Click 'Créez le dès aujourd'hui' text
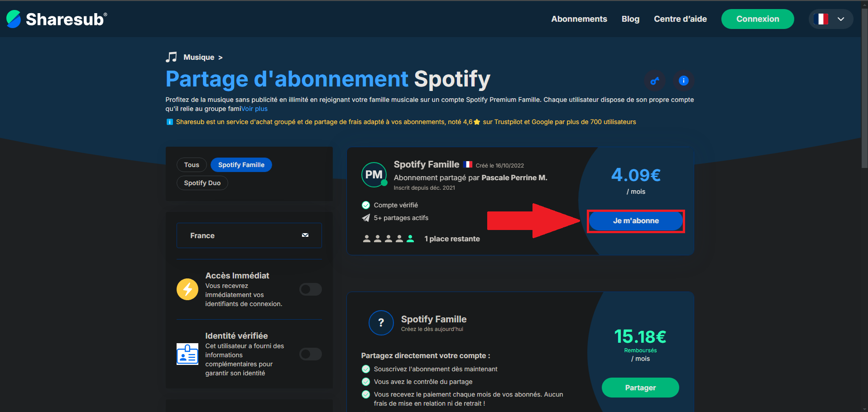Screen dimensions: 868x412 432,329
